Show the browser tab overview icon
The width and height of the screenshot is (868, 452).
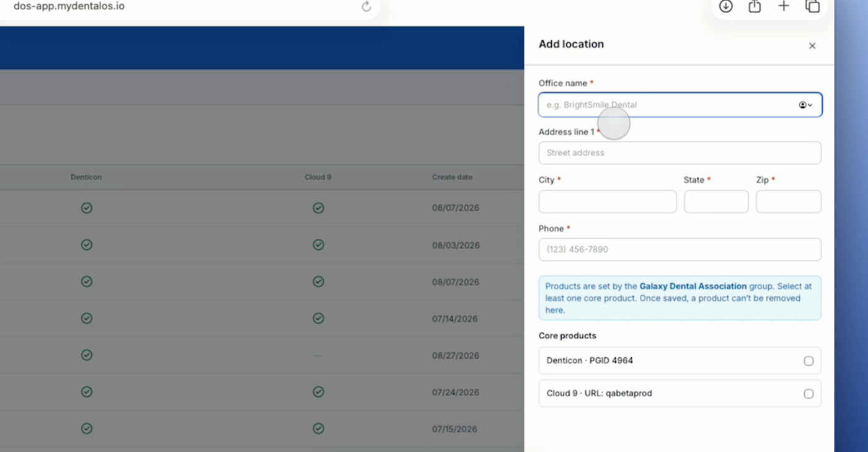pyautogui.click(x=813, y=6)
